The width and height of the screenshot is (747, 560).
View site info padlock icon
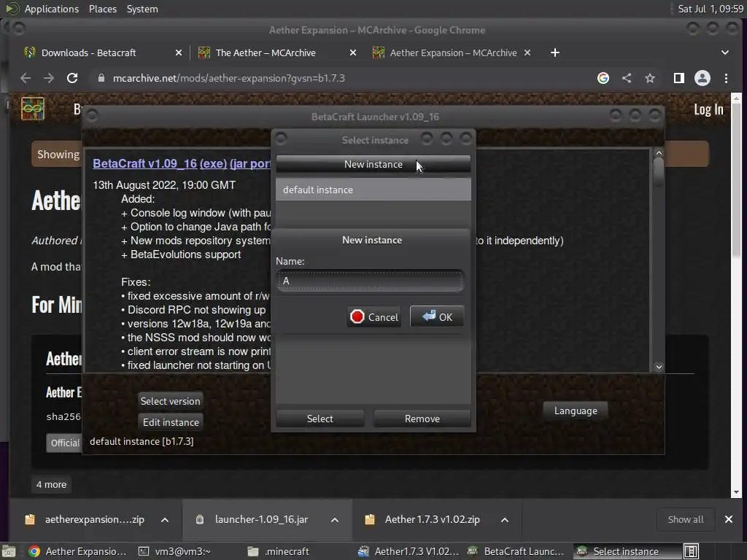[101, 78]
